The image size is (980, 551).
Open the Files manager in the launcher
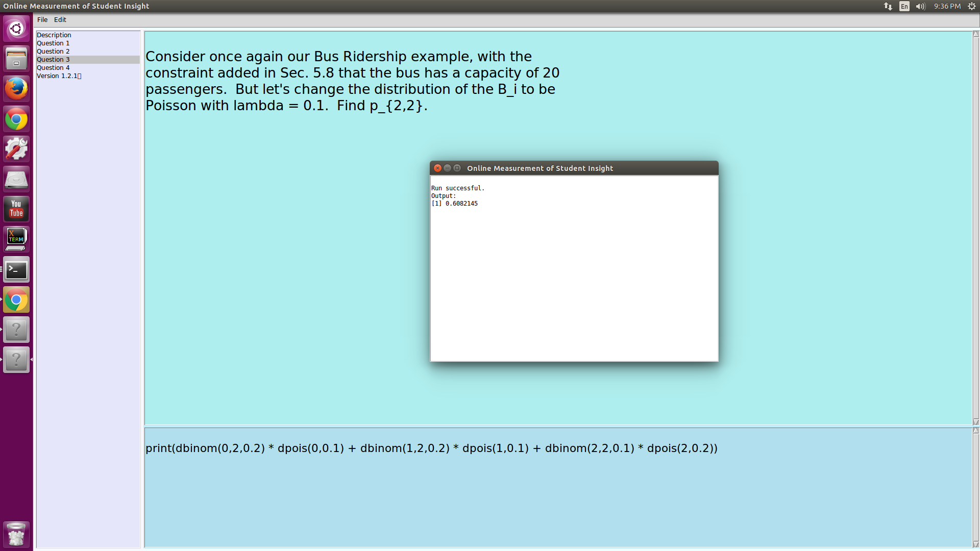click(x=16, y=59)
